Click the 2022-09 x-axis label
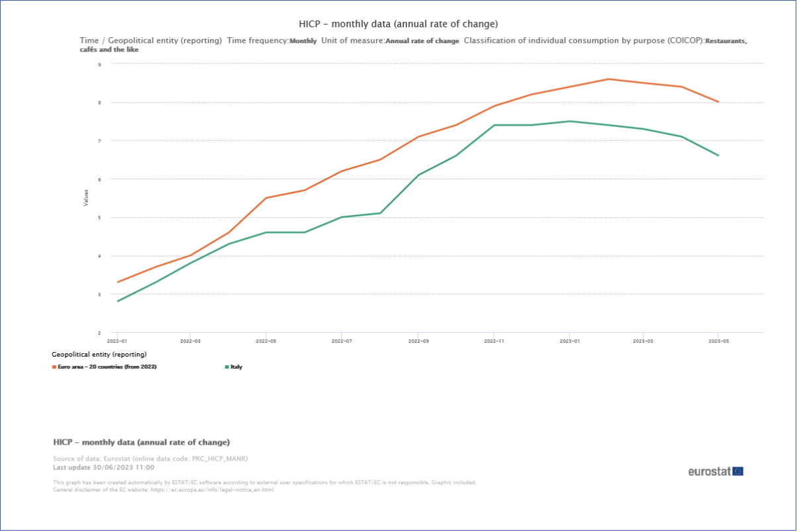This screenshot has height=532, width=797. click(418, 341)
